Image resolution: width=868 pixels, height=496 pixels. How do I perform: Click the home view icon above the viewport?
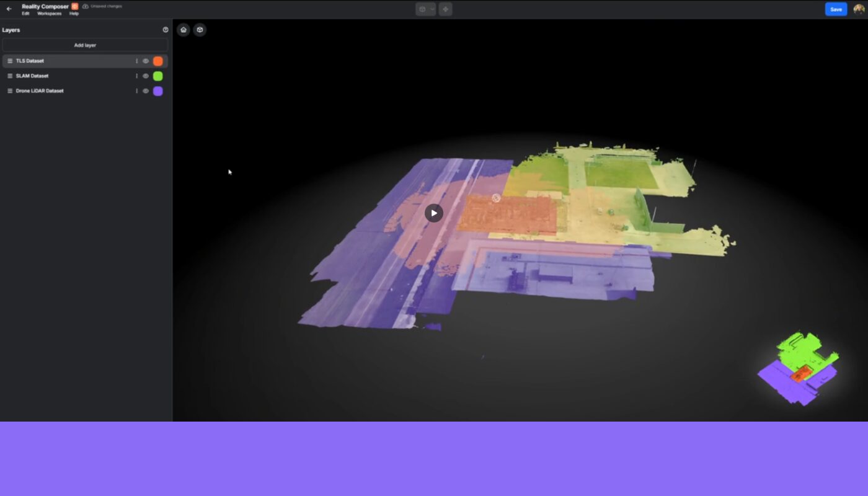(x=184, y=29)
